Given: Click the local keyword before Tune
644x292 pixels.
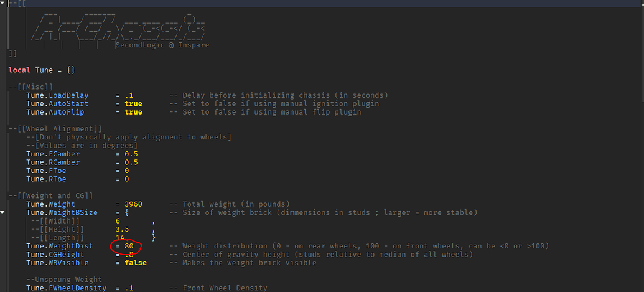Looking at the screenshot, I should [x=19, y=70].
